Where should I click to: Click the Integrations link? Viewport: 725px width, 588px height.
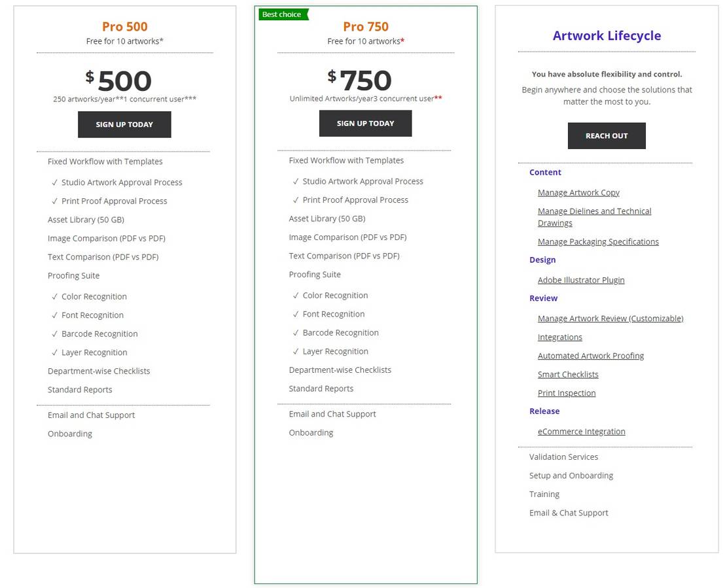click(559, 337)
